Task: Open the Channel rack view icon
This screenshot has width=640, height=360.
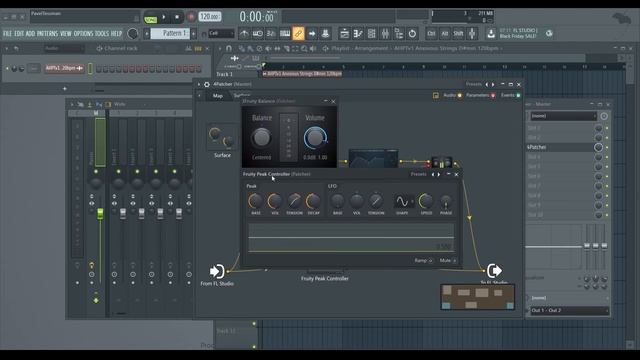Action: 371,34
